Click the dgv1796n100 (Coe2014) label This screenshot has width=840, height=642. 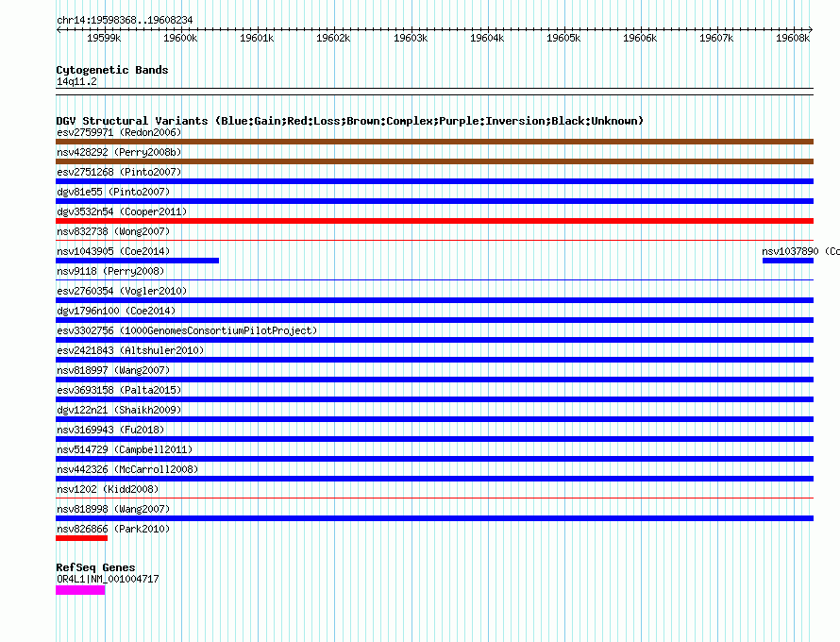point(116,311)
